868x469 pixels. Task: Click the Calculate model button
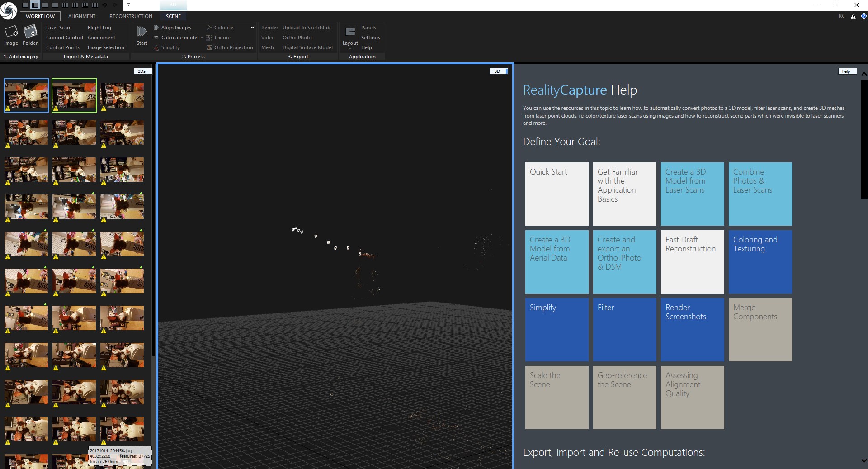coord(176,38)
